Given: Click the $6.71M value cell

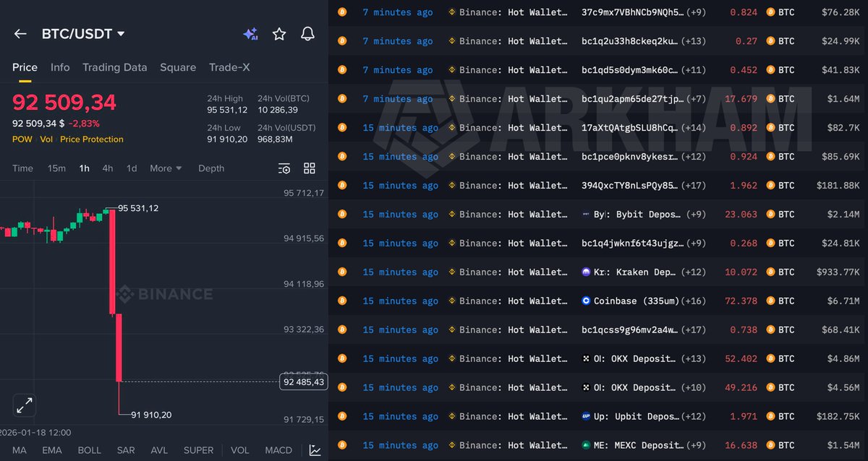Looking at the screenshot, I should coord(842,301).
